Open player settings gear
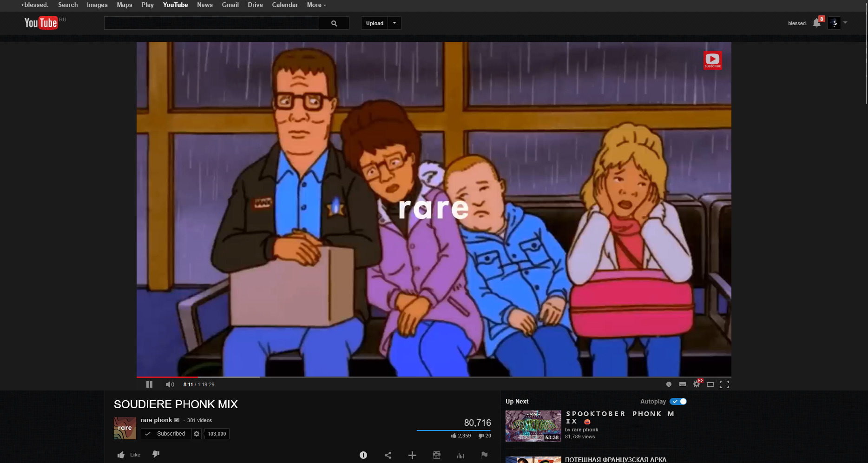Image resolution: width=868 pixels, height=463 pixels. point(697,384)
